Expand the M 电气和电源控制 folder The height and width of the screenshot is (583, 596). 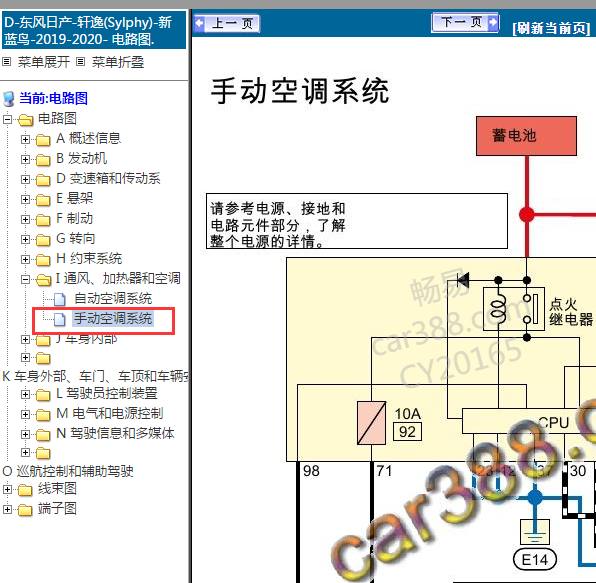pos(25,414)
